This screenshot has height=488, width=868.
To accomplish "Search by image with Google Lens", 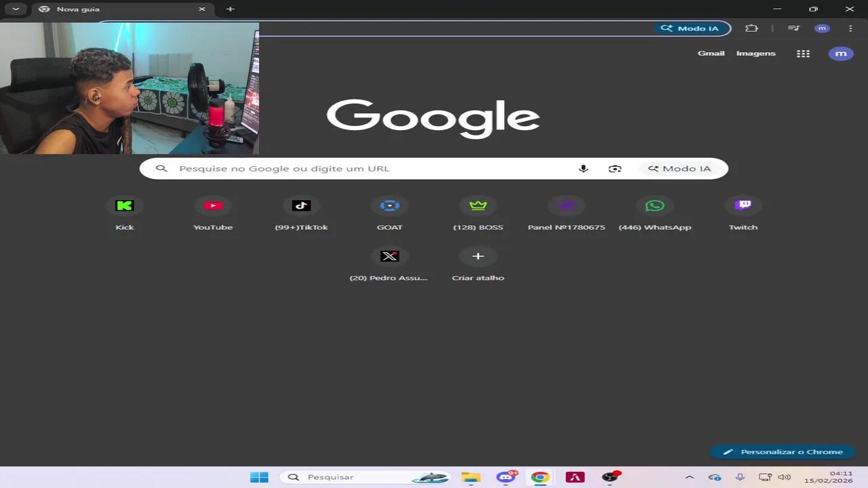I will point(614,168).
